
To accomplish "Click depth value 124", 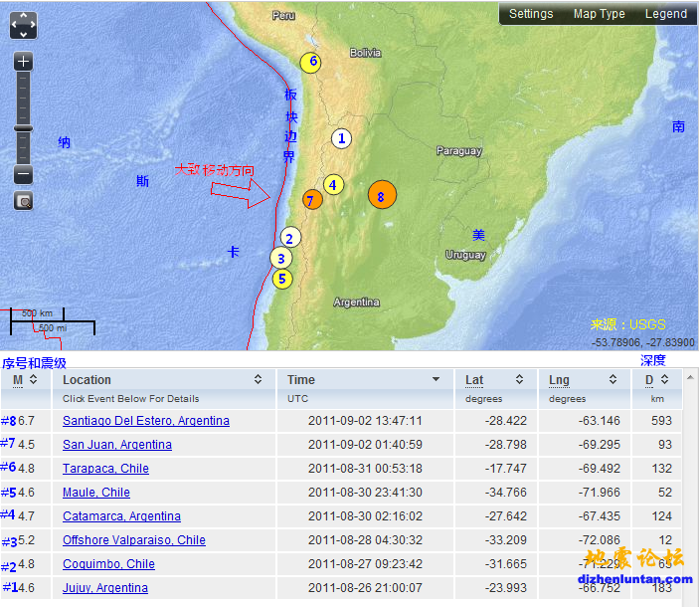I will (661, 515).
